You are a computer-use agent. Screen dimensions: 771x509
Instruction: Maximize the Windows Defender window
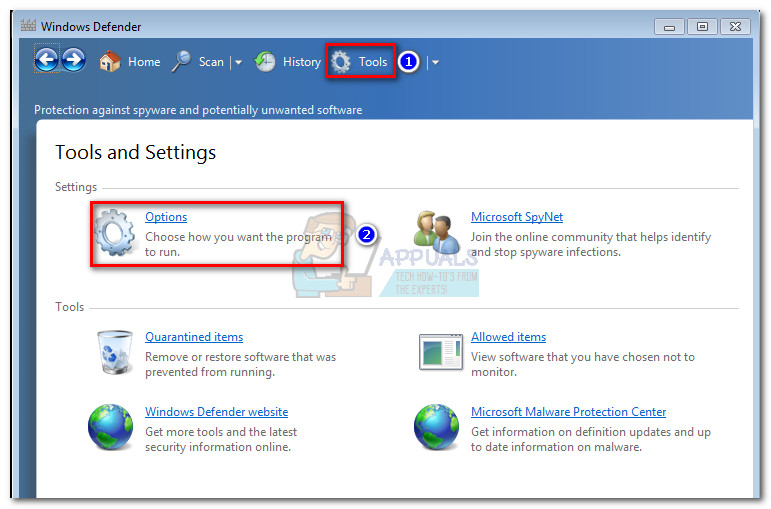[702, 27]
